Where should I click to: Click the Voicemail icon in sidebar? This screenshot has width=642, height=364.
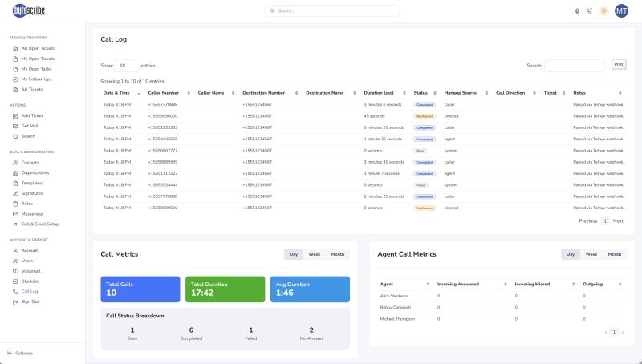click(14, 271)
